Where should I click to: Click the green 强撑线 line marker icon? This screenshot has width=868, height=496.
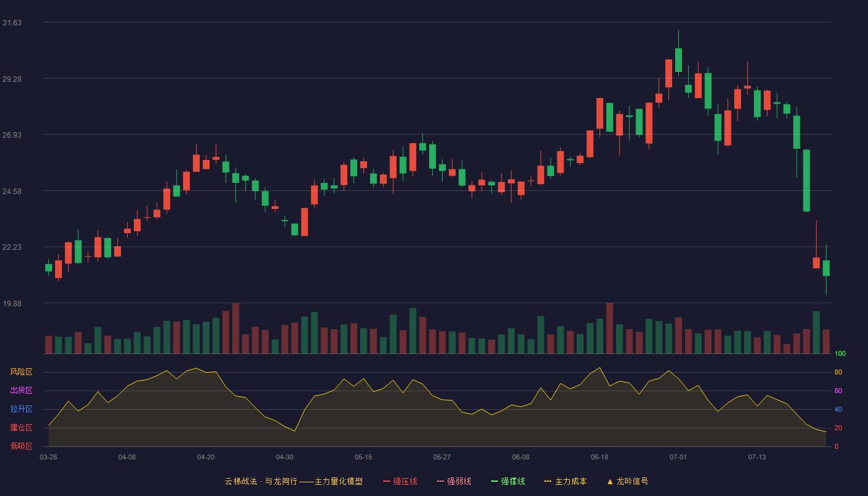tap(494, 481)
